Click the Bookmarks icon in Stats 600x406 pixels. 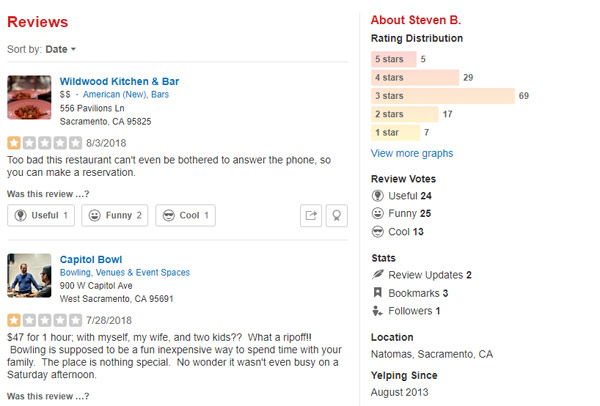[378, 293]
